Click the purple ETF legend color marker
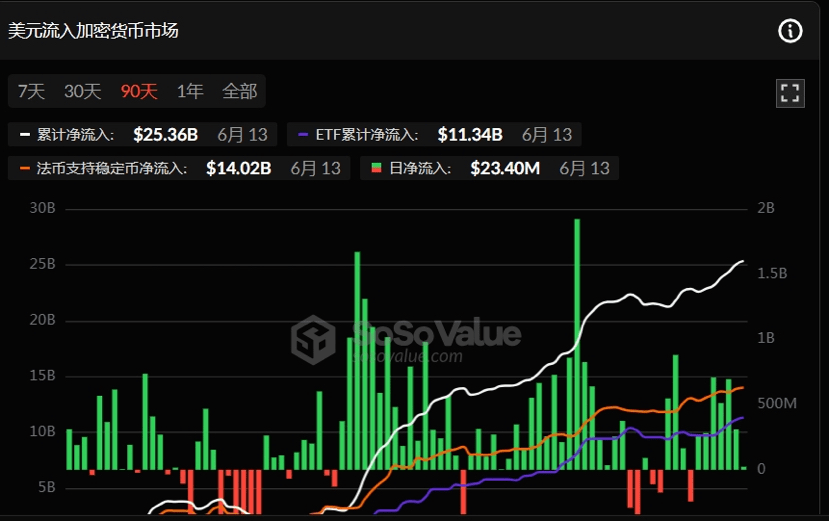This screenshot has width=829, height=521. 303,134
